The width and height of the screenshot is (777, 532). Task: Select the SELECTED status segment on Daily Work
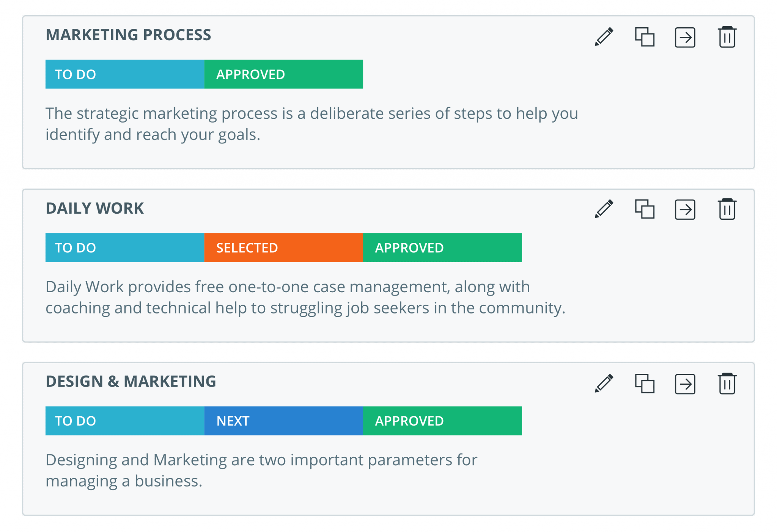pyautogui.click(x=284, y=247)
